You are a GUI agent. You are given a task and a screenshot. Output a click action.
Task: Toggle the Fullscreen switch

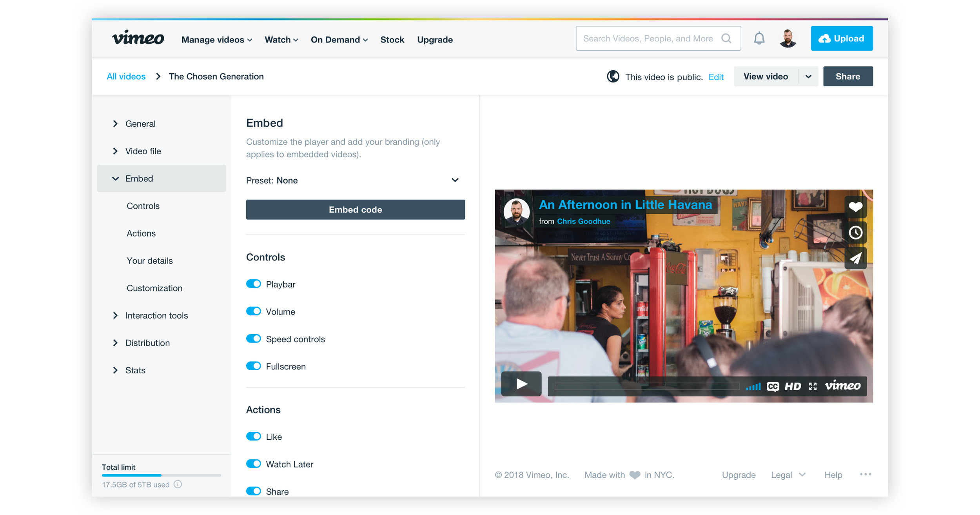[253, 366]
